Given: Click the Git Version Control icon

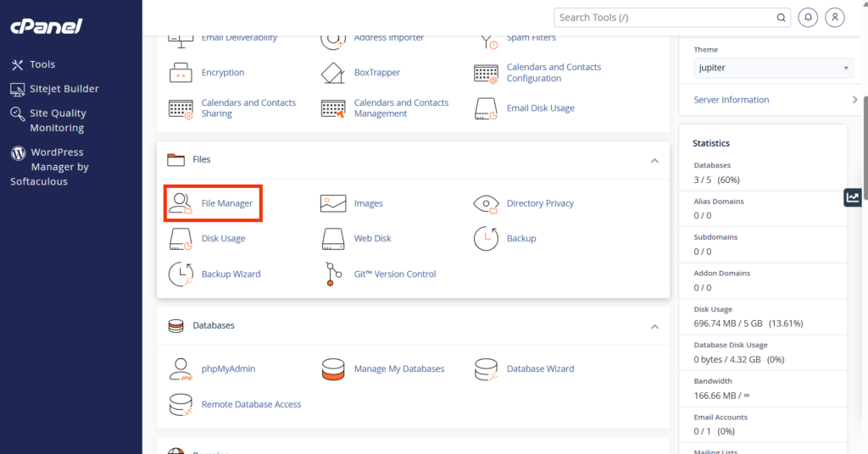Looking at the screenshot, I should tap(333, 274).
